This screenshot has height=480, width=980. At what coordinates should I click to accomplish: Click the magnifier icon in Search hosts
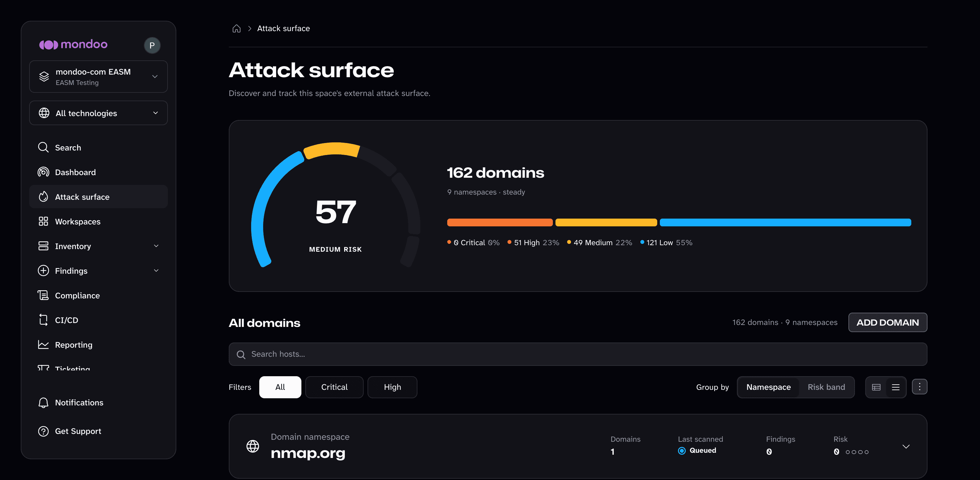[x=241, y=355]
